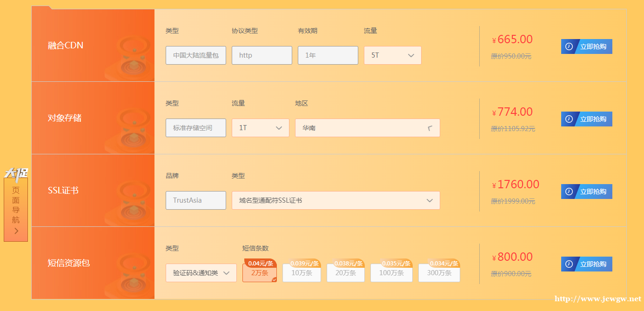Click clock icon in 短信资源包 buy button
This screenshot has width=644, height=311.
click(569, 264)
